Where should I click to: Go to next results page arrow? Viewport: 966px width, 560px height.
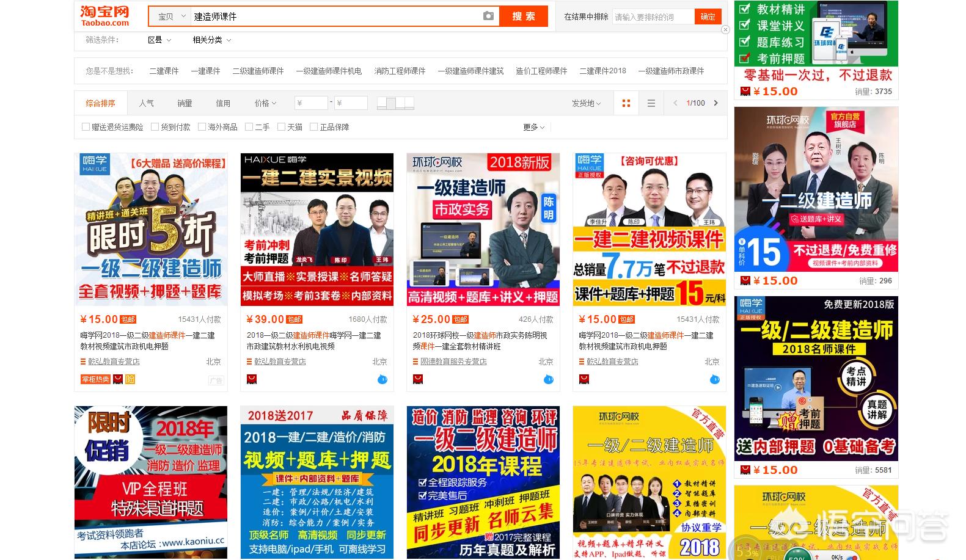(716, 103)
